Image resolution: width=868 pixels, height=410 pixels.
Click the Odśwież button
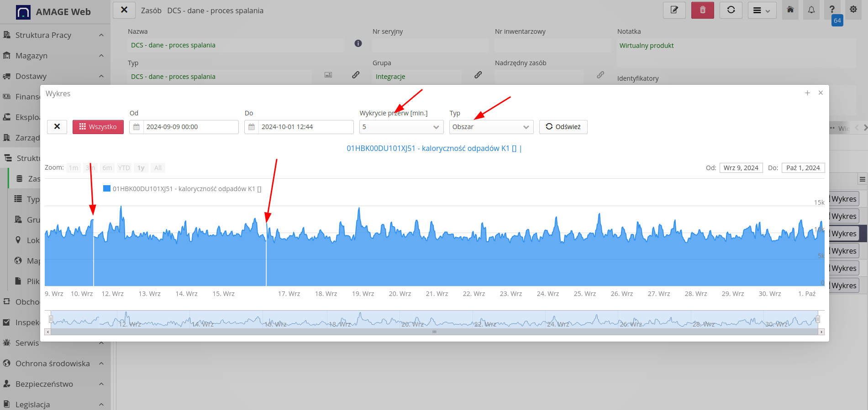(563, 127)
